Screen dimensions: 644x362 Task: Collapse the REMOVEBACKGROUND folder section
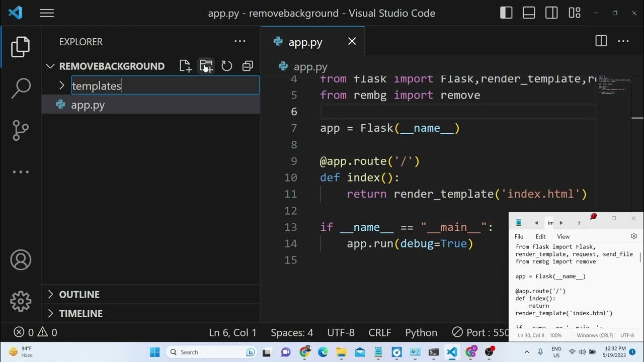tap(112, 66)
